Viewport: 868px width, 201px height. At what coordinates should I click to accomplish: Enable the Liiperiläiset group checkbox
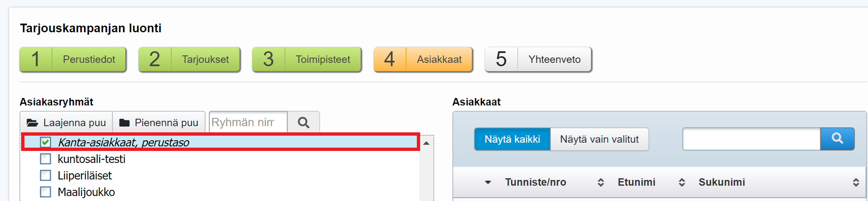tap(45, 175)
